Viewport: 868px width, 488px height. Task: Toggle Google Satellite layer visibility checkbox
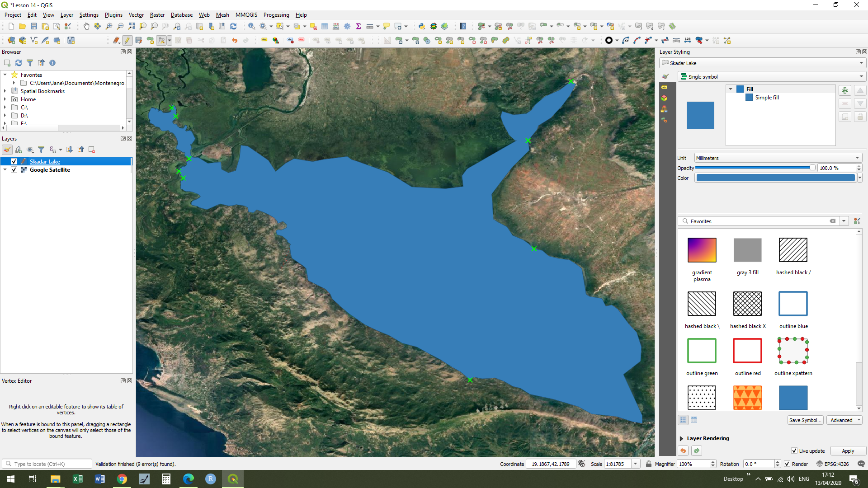14,170
